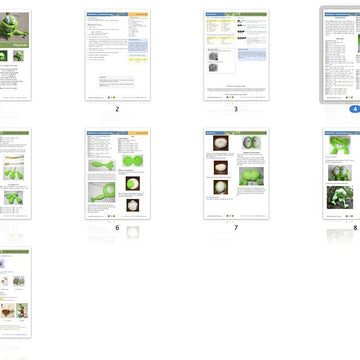Viewport: 360px width, 360px height.
Task: Click the page number label "6"
Action: pos(117,228)
